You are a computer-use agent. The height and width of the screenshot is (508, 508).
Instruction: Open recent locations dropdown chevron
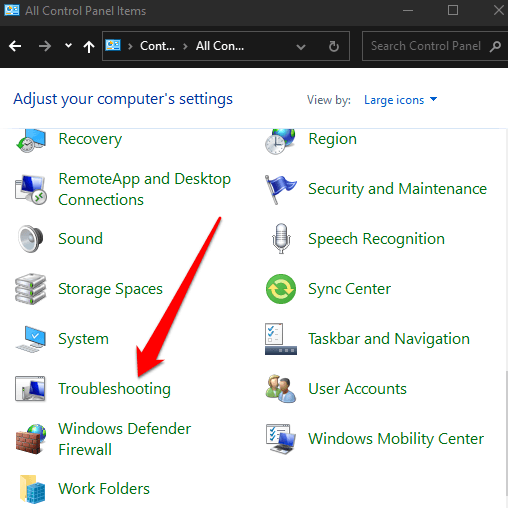(x=68, y=45)
